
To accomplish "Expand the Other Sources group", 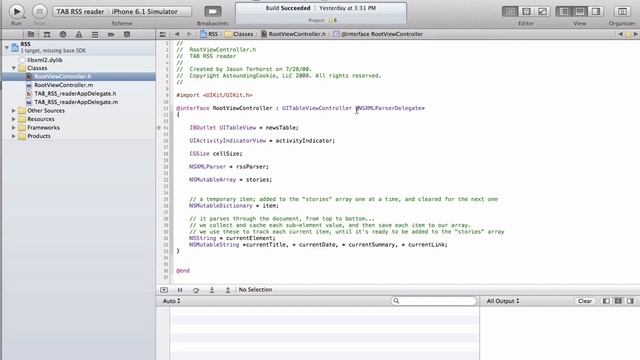I will pos(14,111).
